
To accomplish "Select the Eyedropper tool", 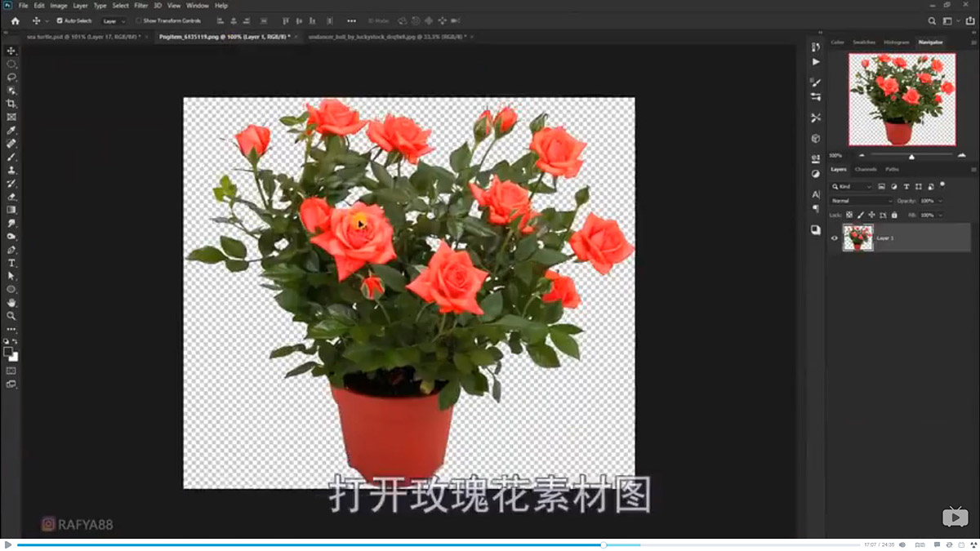I will pos(11,130).
